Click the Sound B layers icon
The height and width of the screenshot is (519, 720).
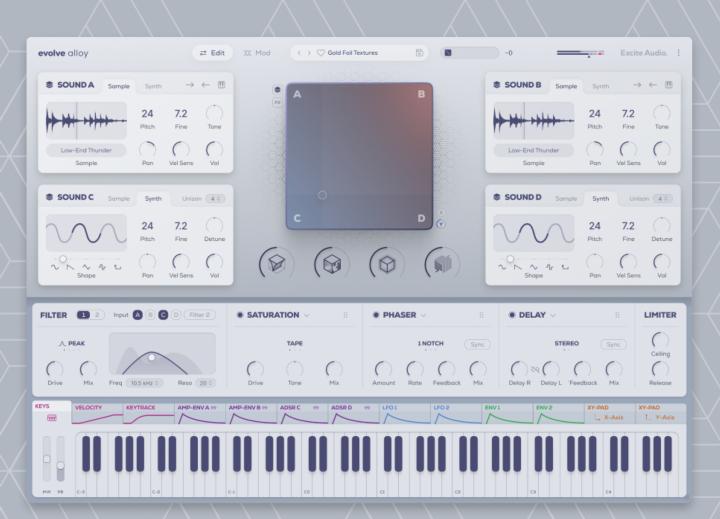click(496, 85)
